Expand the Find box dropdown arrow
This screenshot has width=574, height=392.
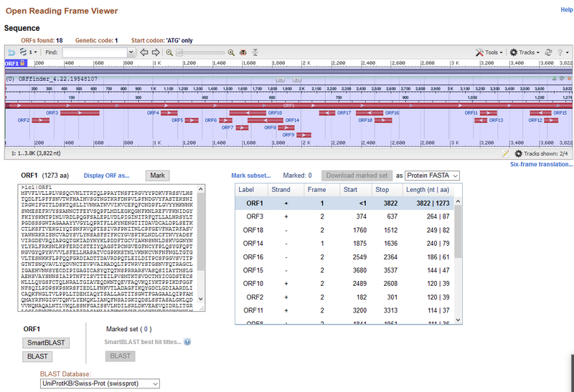coord(131,52)
